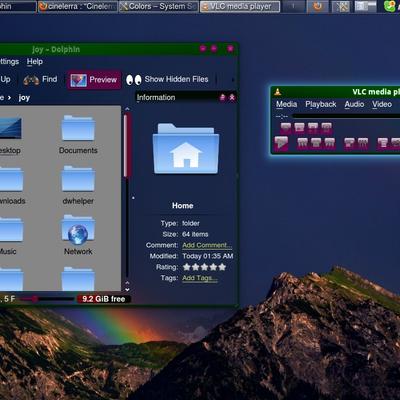Click the Add Comment link

207,245
